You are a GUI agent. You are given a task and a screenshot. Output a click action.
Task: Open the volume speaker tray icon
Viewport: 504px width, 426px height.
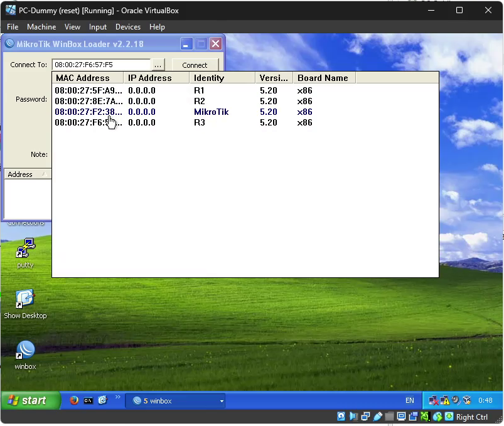pos(456,400)
